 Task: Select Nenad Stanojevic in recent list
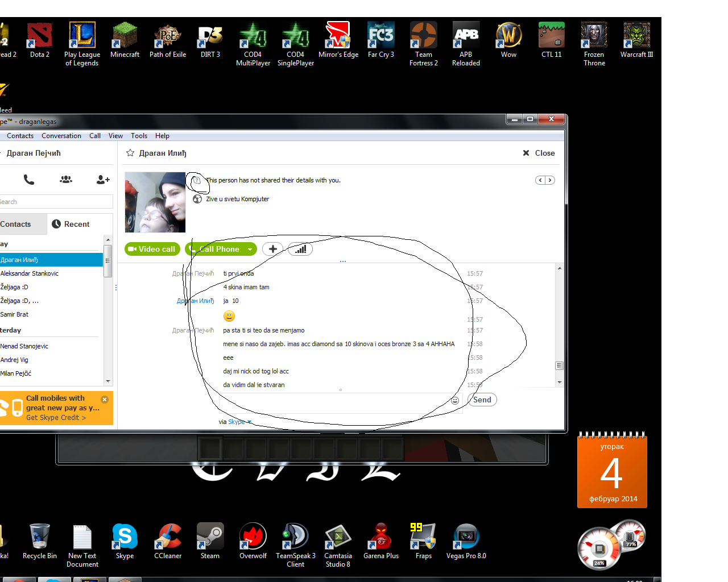click(x=51, y=346)
